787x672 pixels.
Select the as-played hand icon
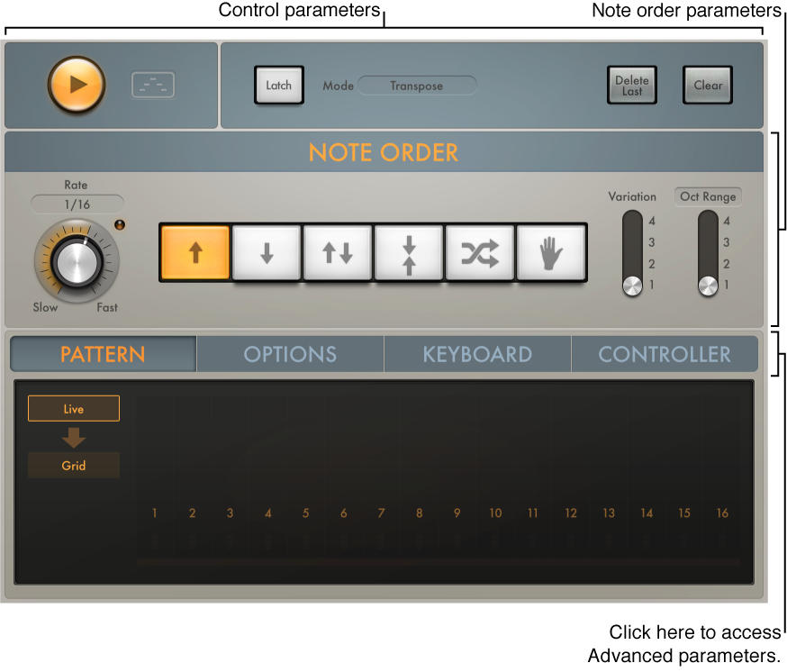coord(550,253)
